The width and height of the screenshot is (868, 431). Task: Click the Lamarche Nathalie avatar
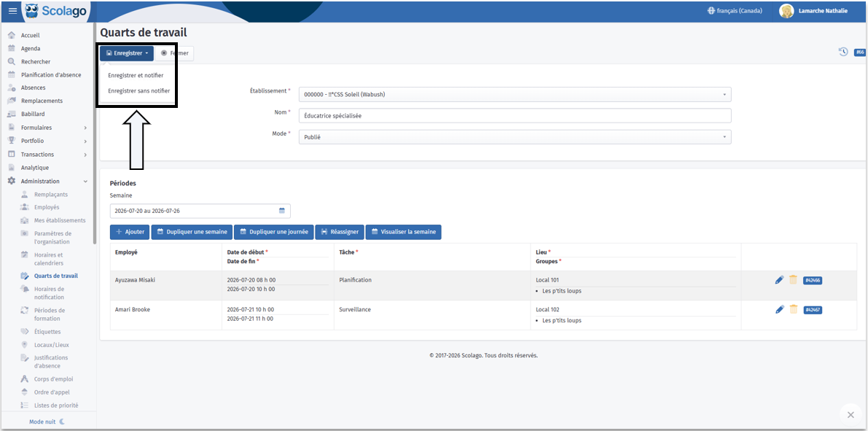pyautogui.click(x=786, y=11)
